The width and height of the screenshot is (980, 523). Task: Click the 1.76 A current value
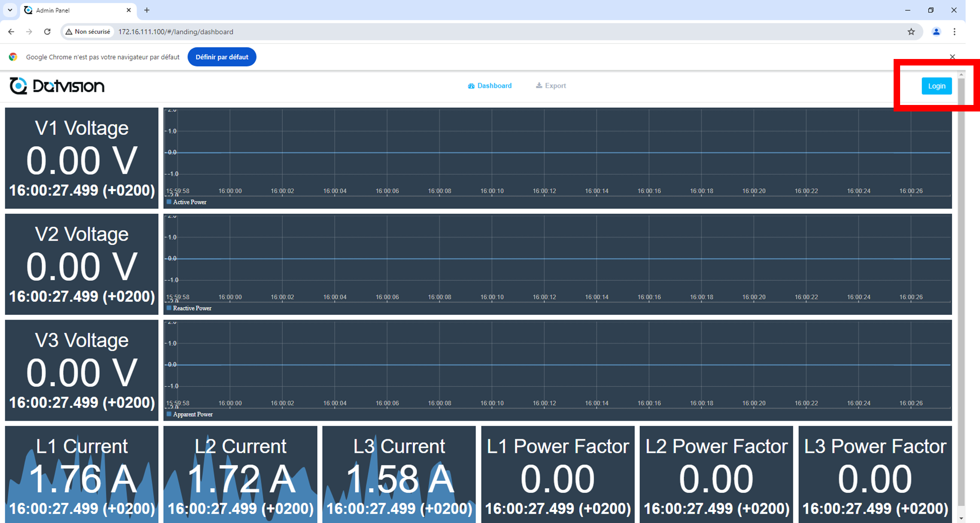pos(82,479)
